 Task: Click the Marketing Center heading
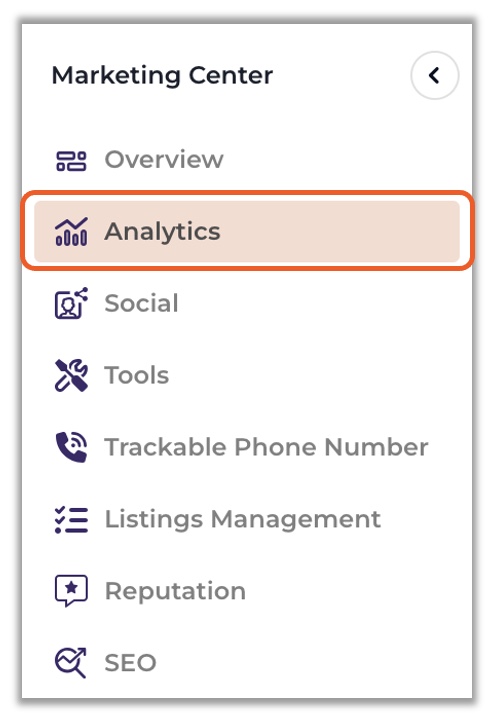click(x=162, y=75)
